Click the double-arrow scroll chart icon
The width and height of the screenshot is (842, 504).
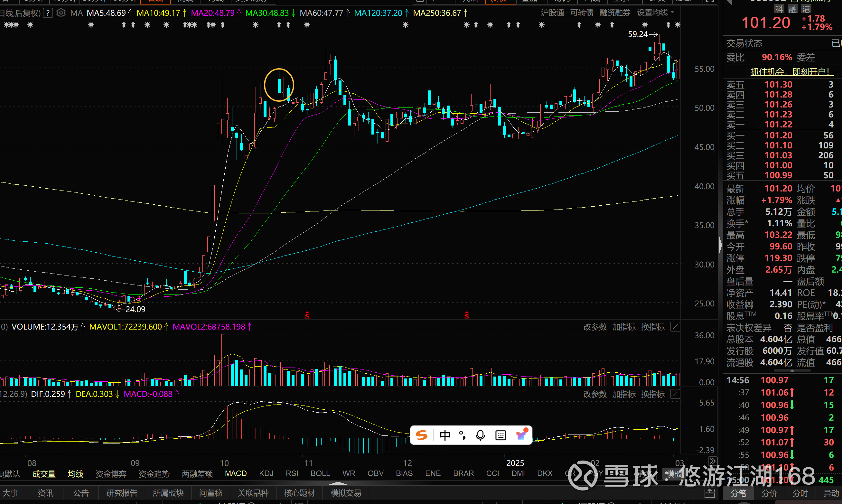tap(712, 461)
